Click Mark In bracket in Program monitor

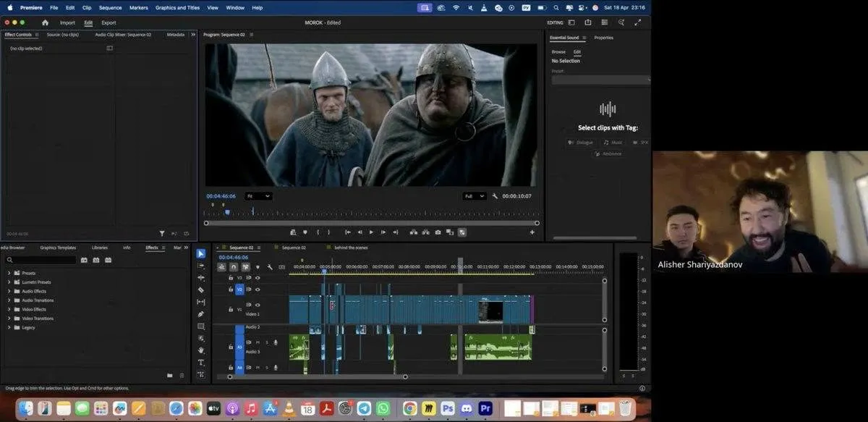[318, 232]
